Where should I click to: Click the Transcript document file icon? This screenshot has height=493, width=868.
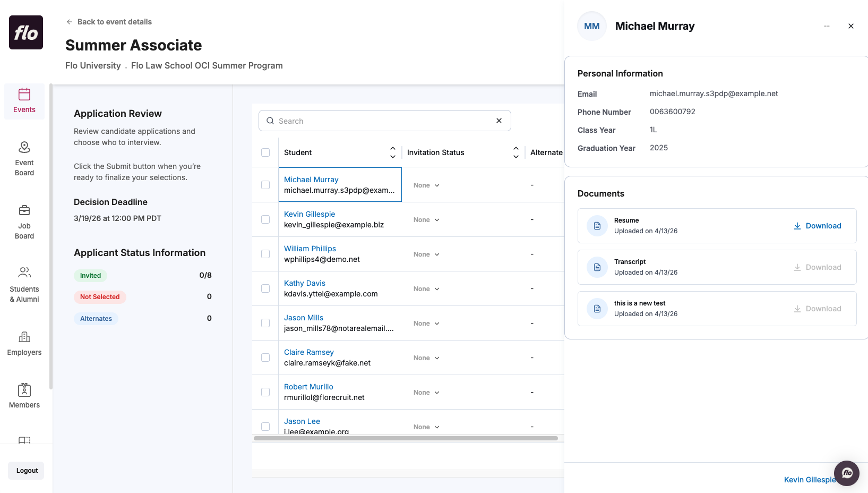[597, 267]
